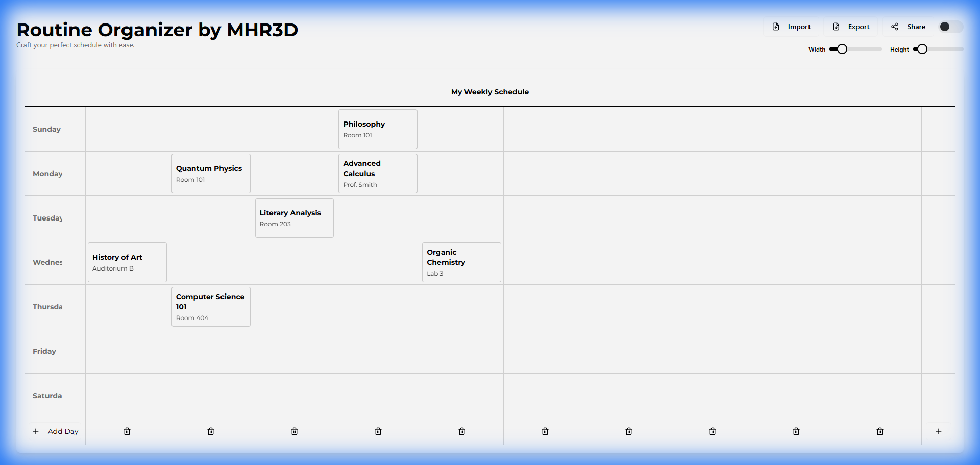Click the trash icon under the first column
This screenshot has height=465, width=980.
pyautogui.click(x=127, y=431)
